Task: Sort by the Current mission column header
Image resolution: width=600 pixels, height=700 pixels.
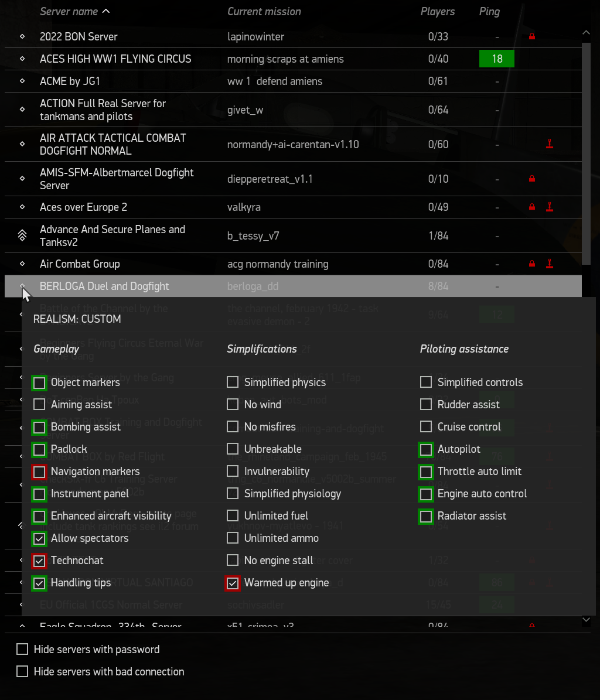Action: [x=264, y=11]
